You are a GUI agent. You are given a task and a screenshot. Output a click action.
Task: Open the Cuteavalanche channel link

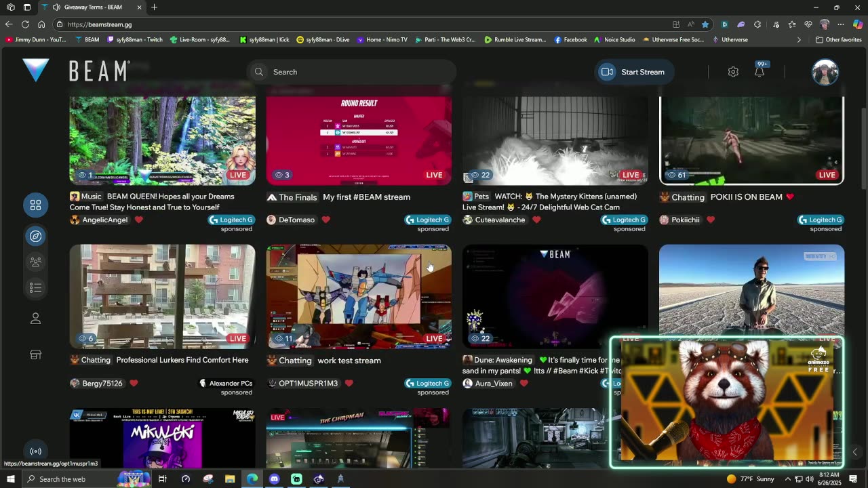point(500,220)
